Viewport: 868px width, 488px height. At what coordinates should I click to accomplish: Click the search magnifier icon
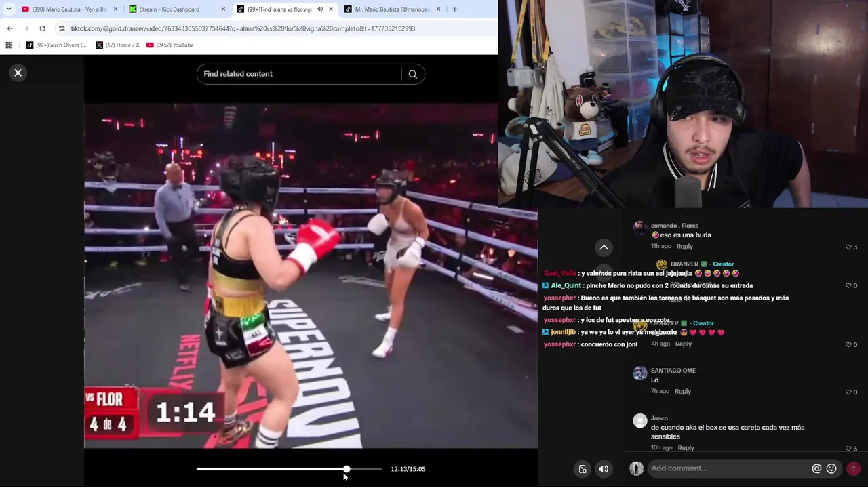coord(412,74)
